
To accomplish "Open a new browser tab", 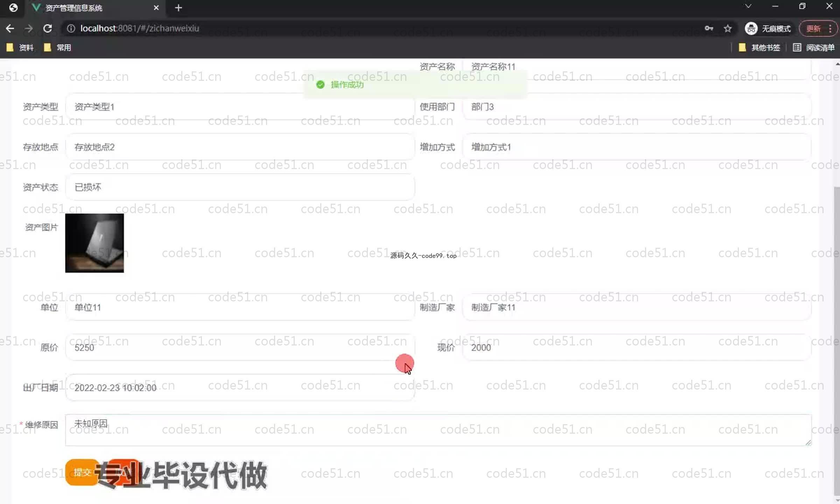I will click(178, 8).
